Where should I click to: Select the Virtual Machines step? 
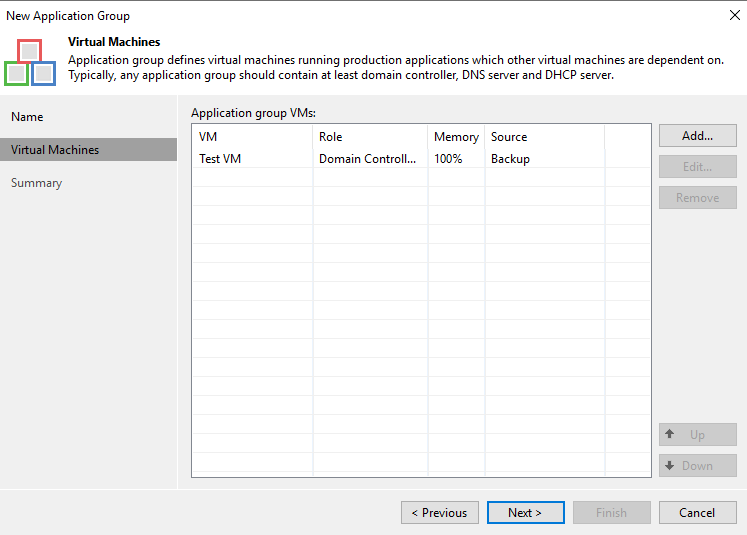[x=88, y=150]
